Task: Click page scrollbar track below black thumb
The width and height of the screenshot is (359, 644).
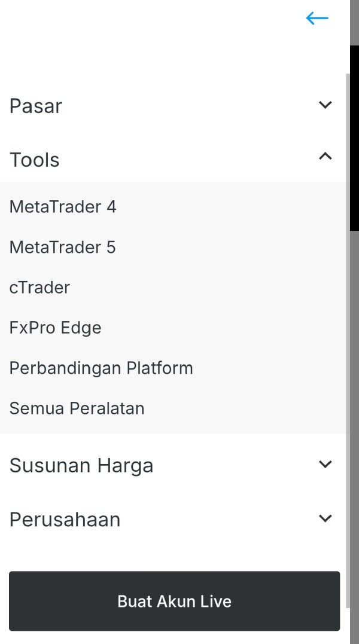Action: [x=354, y=419]
